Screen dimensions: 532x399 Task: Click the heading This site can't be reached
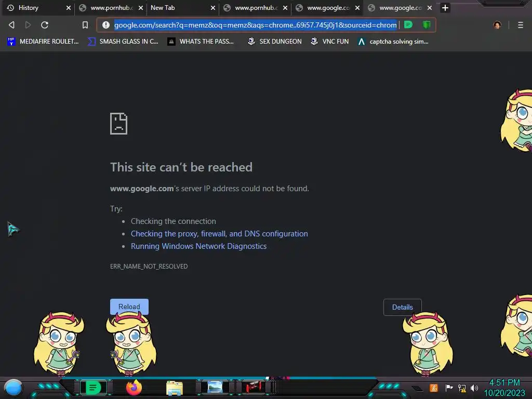click(181, 167)
